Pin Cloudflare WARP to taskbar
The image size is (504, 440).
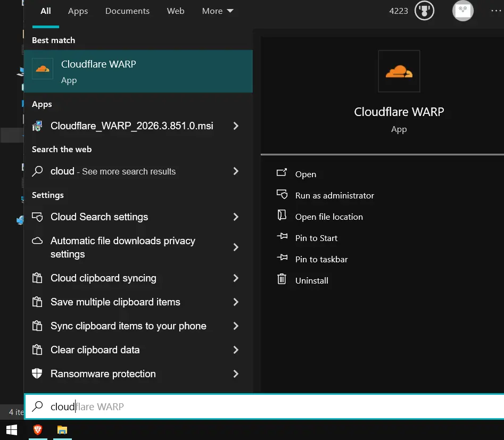[321, 260]
